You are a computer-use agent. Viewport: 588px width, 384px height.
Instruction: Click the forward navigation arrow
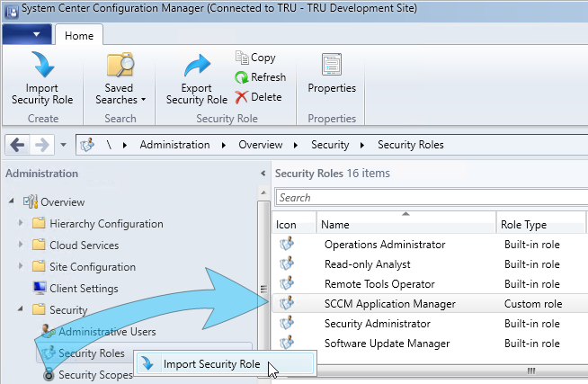tap(42, 145)
